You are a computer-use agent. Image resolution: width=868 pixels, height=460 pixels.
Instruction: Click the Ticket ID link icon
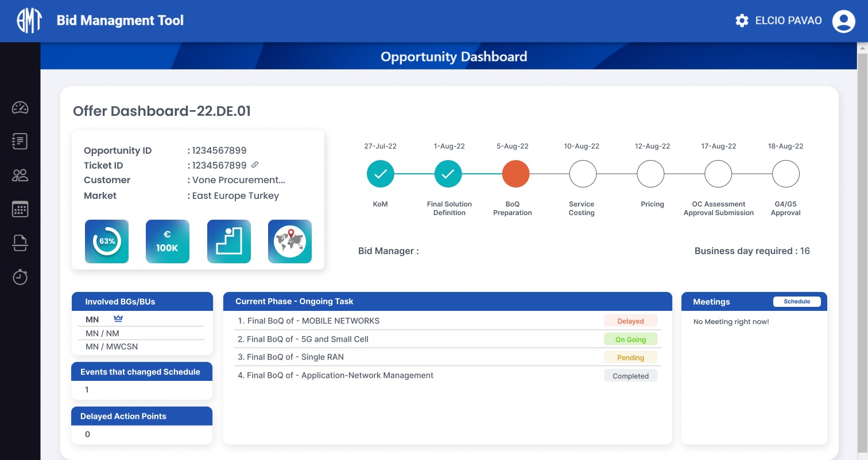[255, 165]
